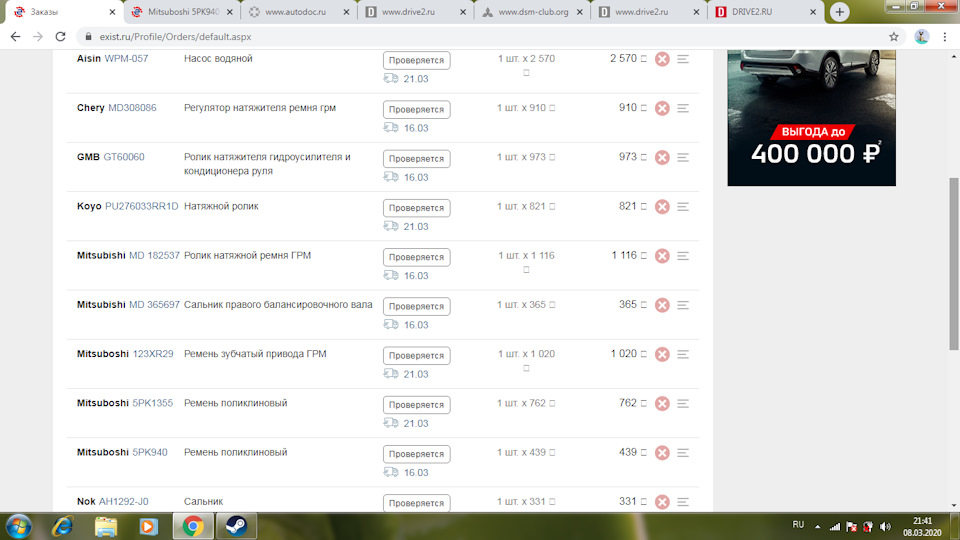Screen dimensions: 960x540
Task: Delete the Mitsuboshi 5PK1355 item
Action: click(x=662, y=403)
